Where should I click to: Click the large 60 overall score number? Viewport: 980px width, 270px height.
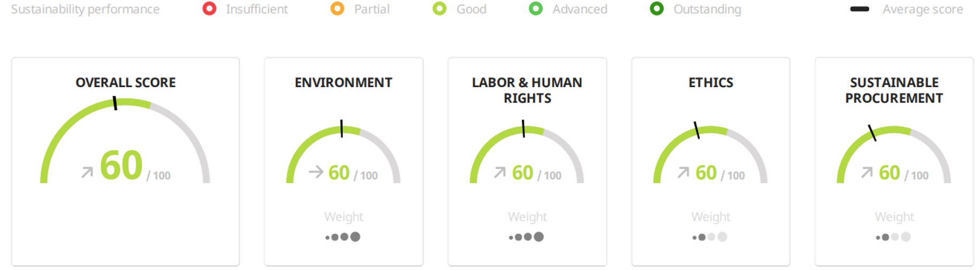pyautogui.click(x=121, y=165)
